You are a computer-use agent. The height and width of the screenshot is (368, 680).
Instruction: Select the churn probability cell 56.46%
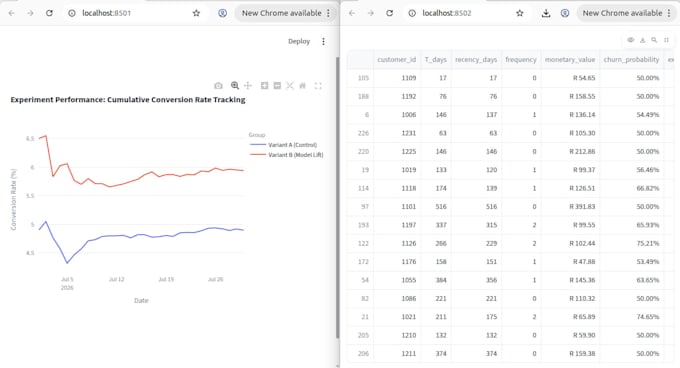click(x=631, y=170)
